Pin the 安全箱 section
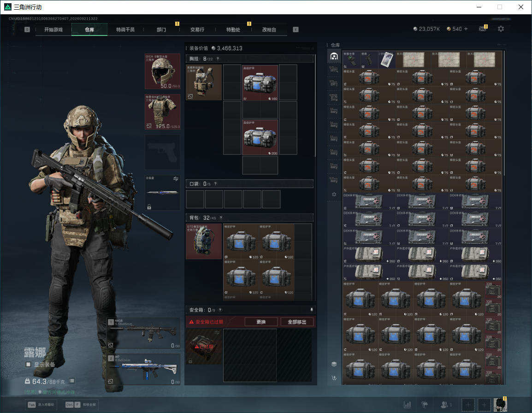 tap(312, 310)
